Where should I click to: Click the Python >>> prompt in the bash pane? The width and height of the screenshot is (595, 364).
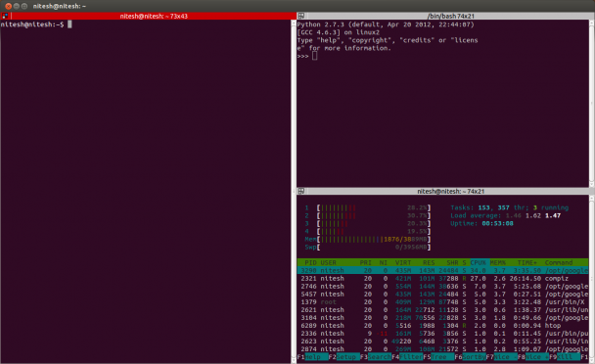pos(302,56)
